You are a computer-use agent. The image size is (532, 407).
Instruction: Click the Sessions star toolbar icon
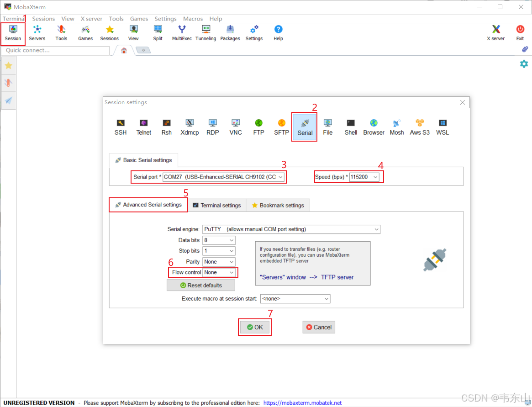click(x=109, y=33)
